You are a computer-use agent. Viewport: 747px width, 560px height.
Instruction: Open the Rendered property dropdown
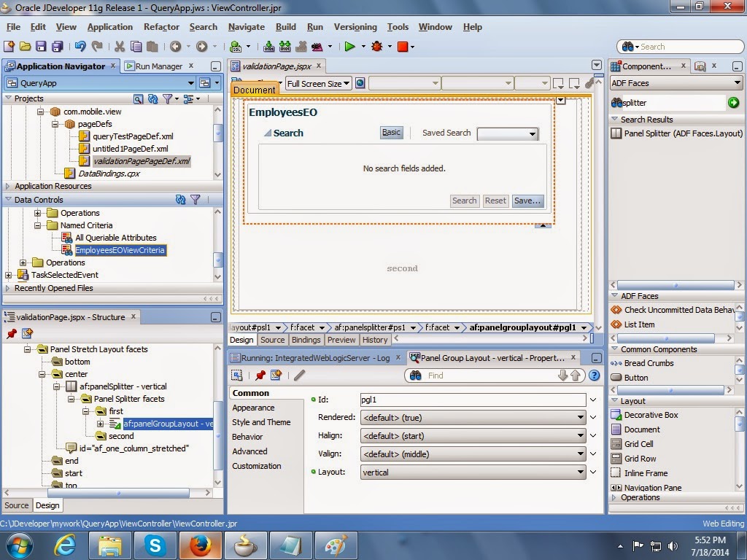tap(473, 418)
